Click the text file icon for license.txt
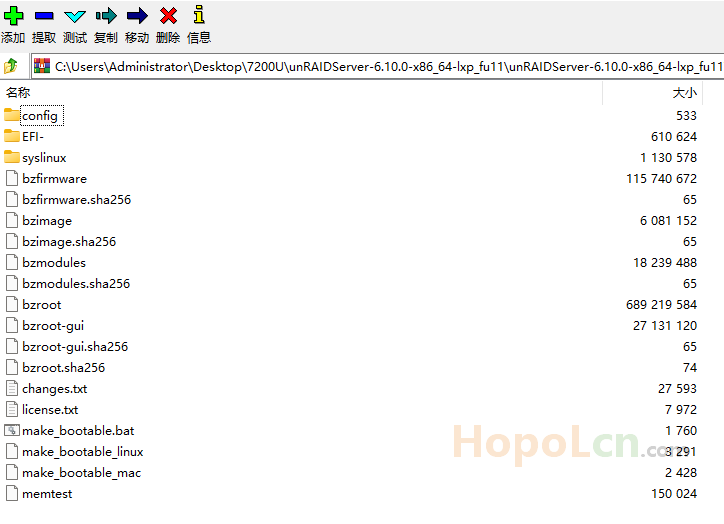Screen dimensions: 724x524 [12, 409]
